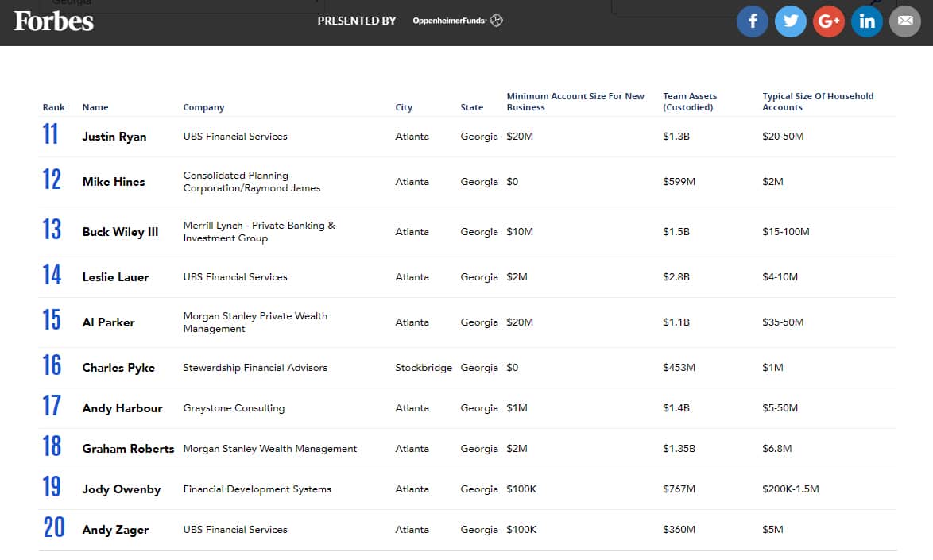Click the $360M team assets value
The height and width of the screenshot is (560, 933).
(679, 530)
